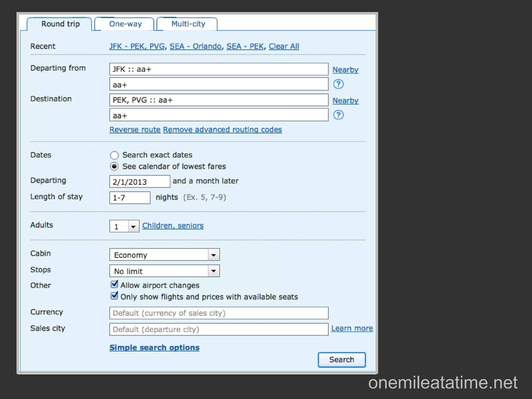The width and height of the screenshot is (532, 399).
Task: Expand the Cabin Economy dropdown
Action: click(214, 255)
